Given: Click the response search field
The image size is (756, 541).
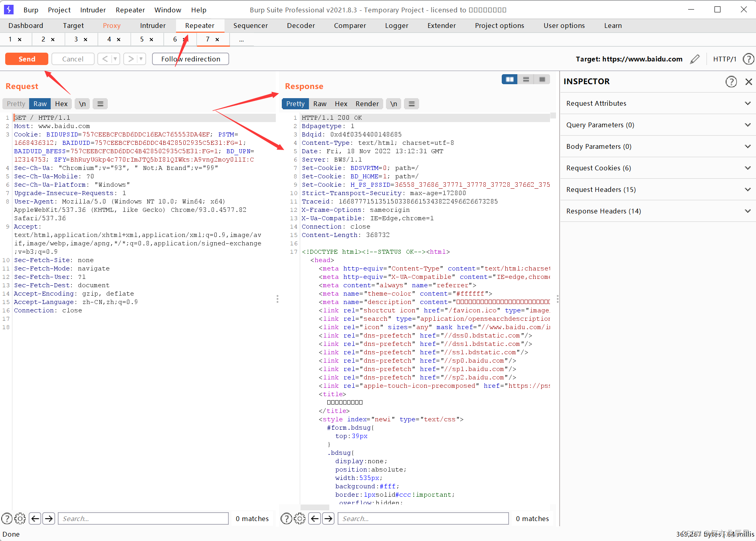Looking at the screenshot, I should [x=423, y=519].
